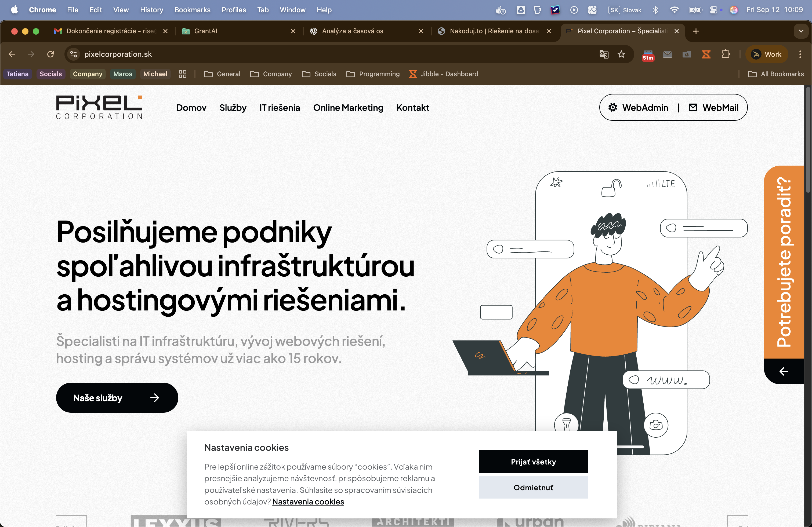
Task: Click the macOS Control Center icon
Action: click(x=713, y=10)
